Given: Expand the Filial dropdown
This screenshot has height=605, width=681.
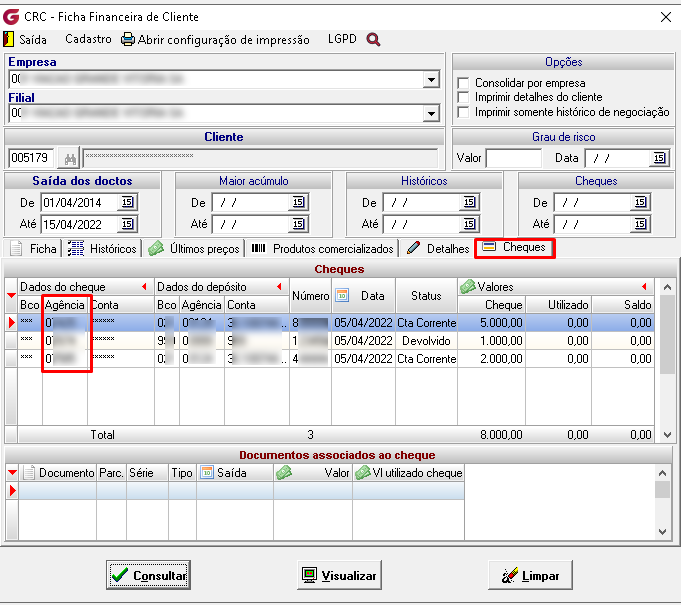Looking at the screenshot, I should (431, 114).
